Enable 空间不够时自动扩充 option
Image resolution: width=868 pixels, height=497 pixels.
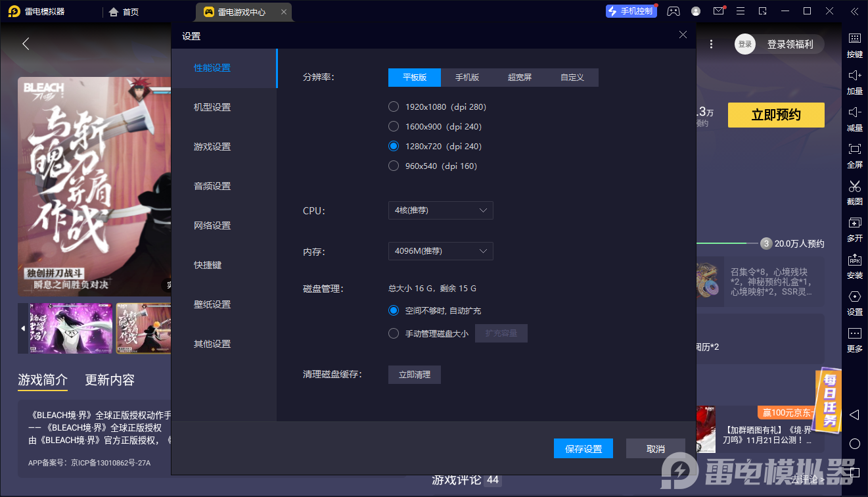tap(394, 310)
